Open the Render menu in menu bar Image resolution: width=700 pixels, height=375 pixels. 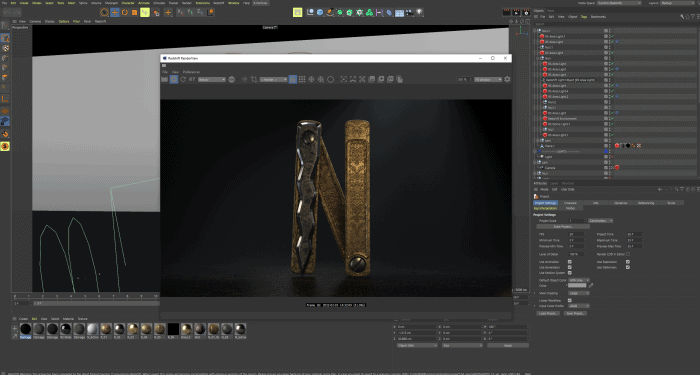187,3
